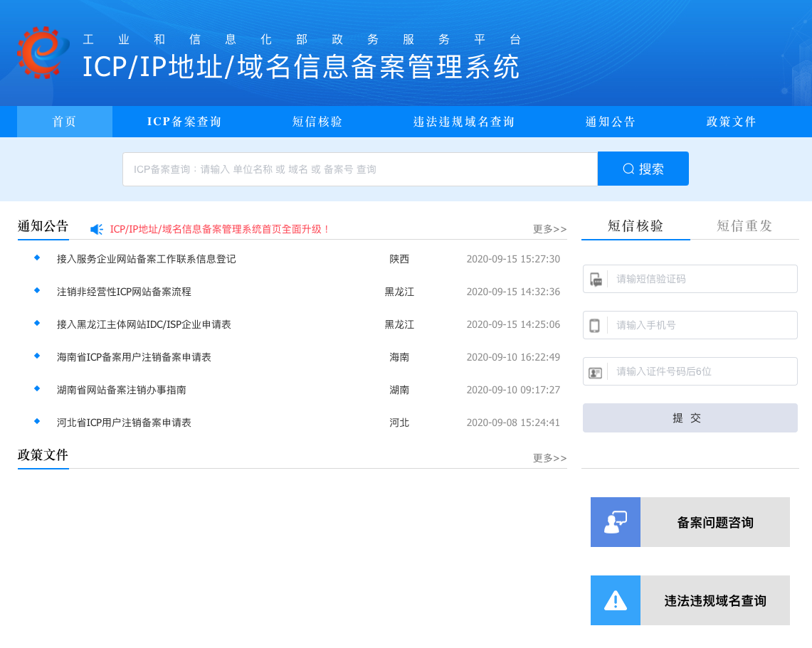Viewport: 812px width, 648px height.
Task: Click the blue diamond bullet beside 陕西 notice
Action: coord(37,257)
